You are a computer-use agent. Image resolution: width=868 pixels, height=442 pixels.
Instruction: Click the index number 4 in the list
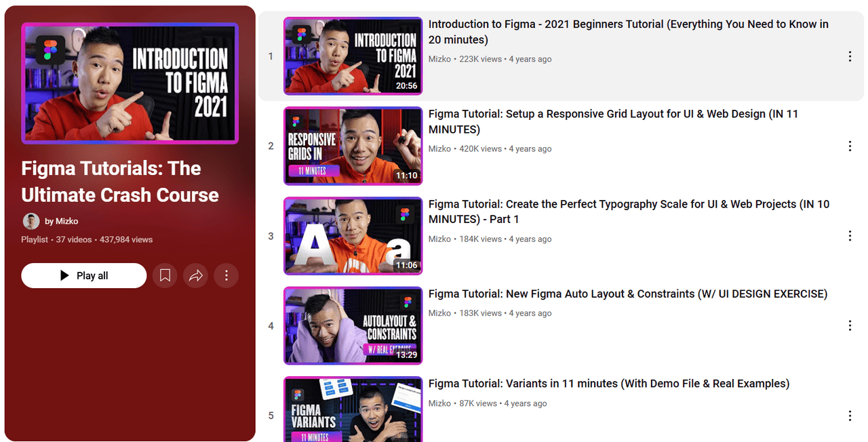pos(271,326)
